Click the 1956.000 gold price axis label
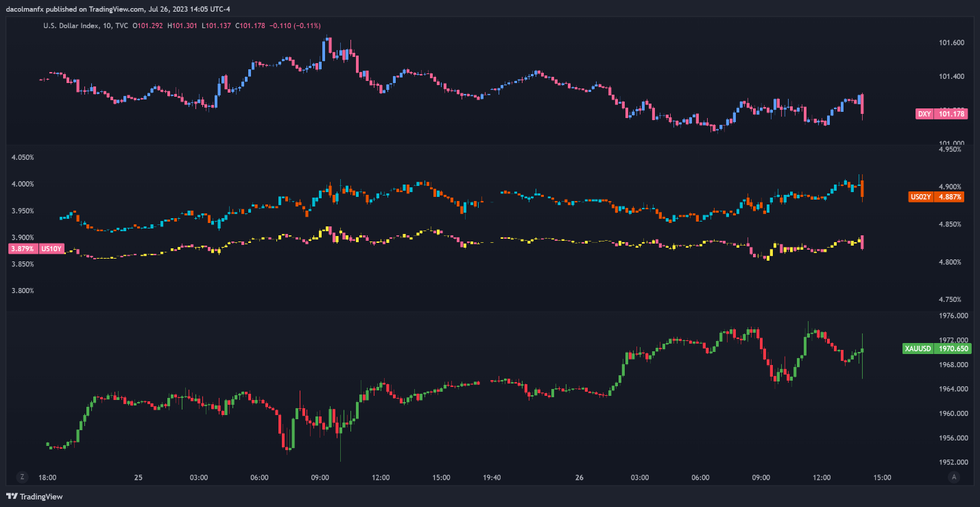 click(953, 438)
